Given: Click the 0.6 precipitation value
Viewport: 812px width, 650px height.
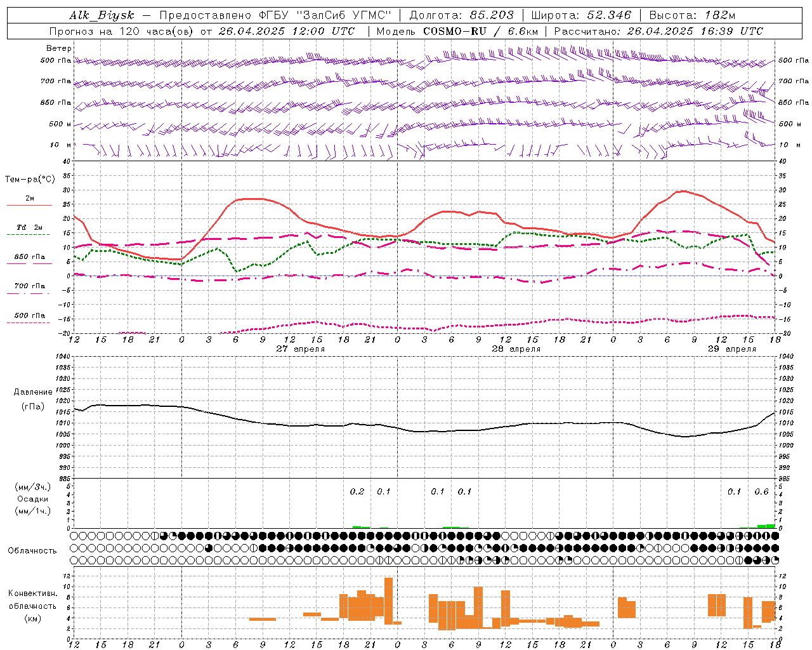Looking at the screenshot, I should (761, 491).
